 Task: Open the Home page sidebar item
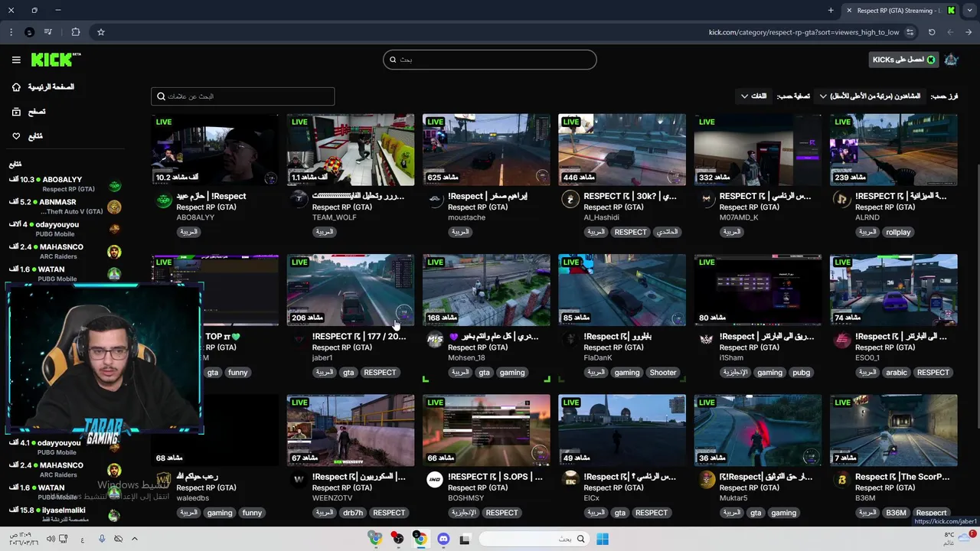pyautogui.click(x=43, y=87)
